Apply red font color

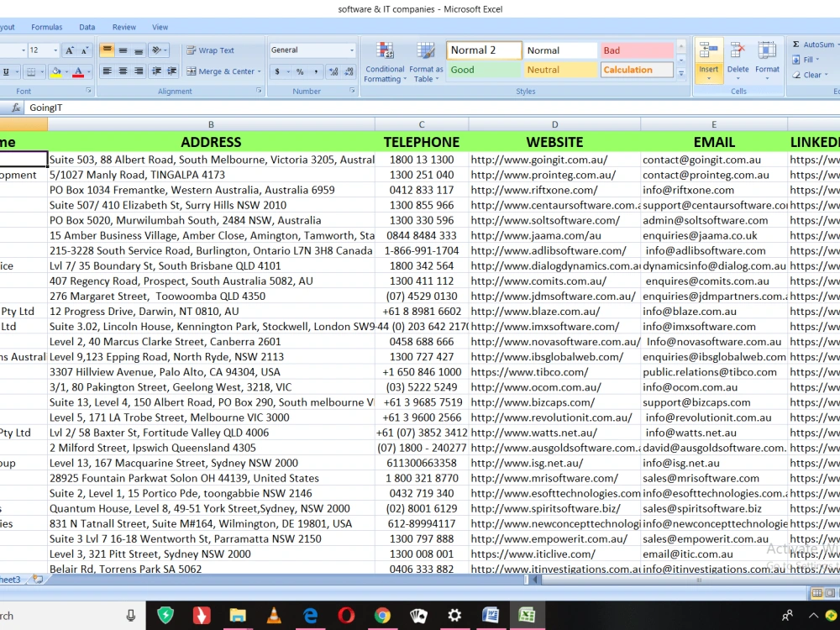point(78,71)
